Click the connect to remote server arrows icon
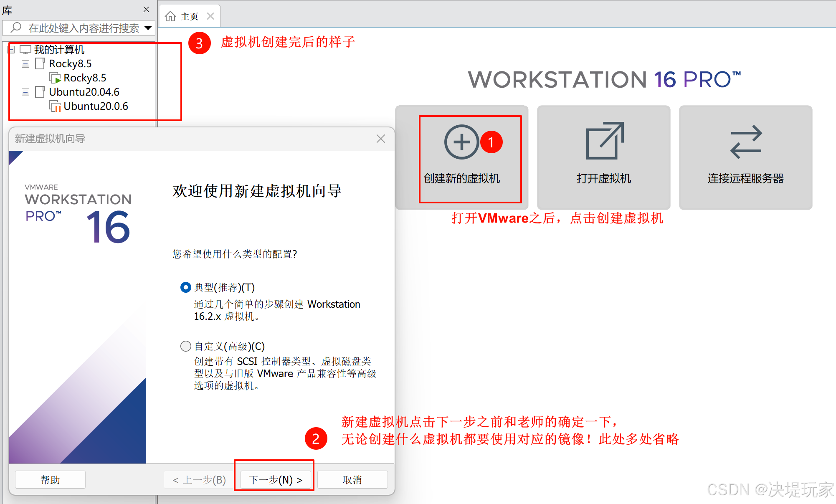Viewport: 836px width, 504px height. pos(746,142)
